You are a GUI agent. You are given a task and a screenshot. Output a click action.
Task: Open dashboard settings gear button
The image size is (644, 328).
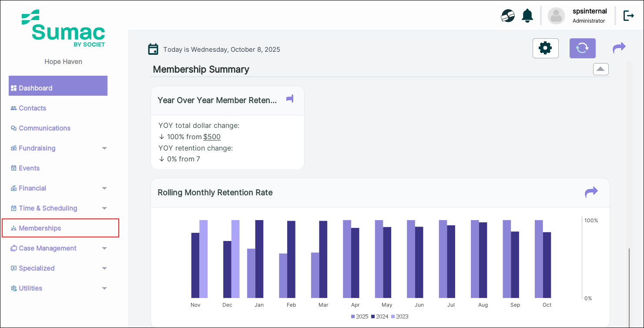[545, 48]
